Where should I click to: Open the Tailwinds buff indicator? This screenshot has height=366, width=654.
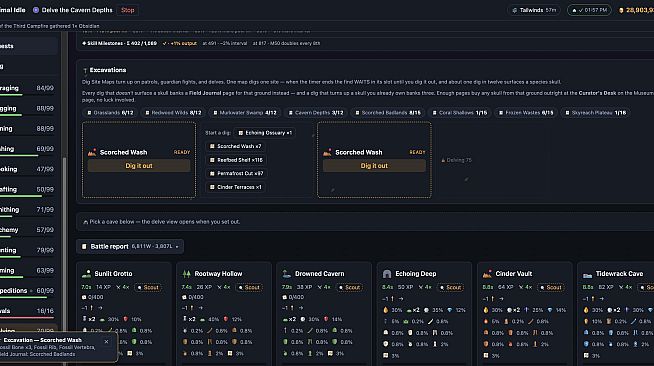[x=534, y=10]
